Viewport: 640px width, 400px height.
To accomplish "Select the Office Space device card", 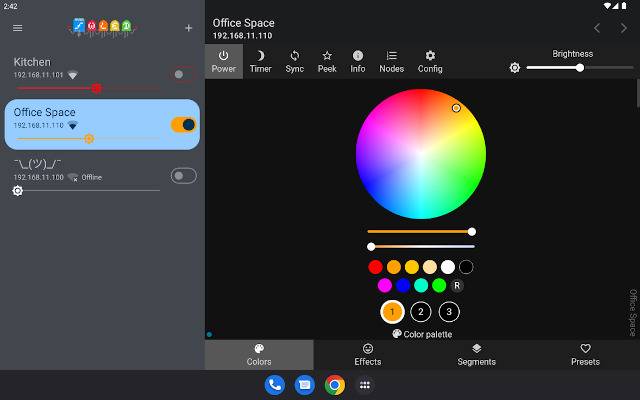I will pos(102,124).
